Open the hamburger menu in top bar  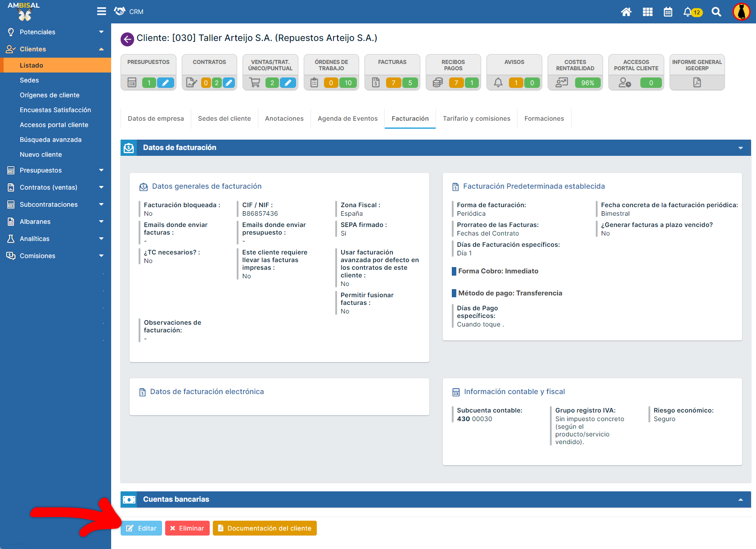[101, 11]
